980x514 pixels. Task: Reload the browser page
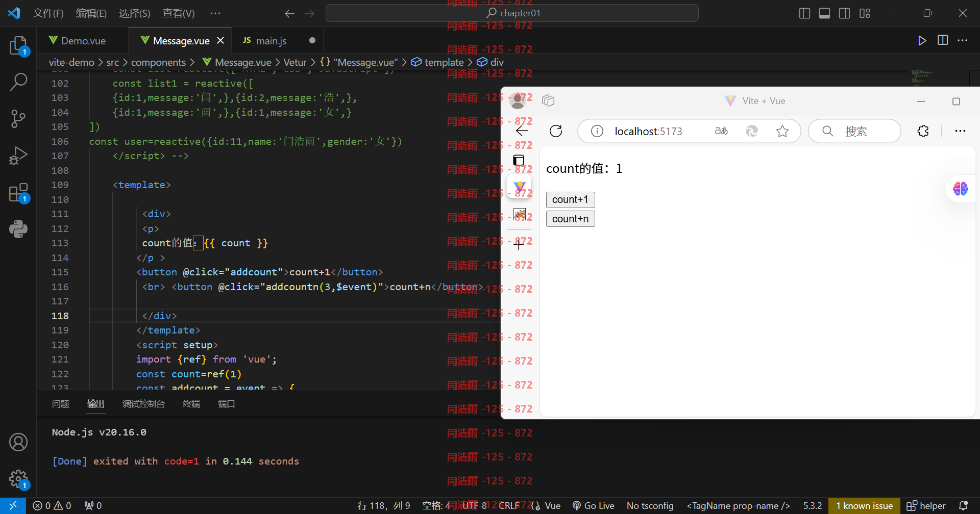pos(556,131)
